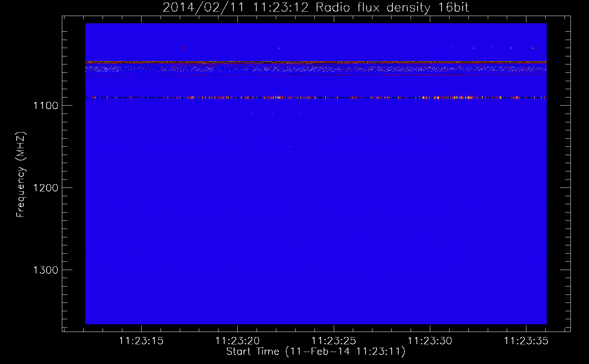Screen dimensions: 589x364
Task: Click the 1300 frequency axis label
Action: tap(46, 270)
